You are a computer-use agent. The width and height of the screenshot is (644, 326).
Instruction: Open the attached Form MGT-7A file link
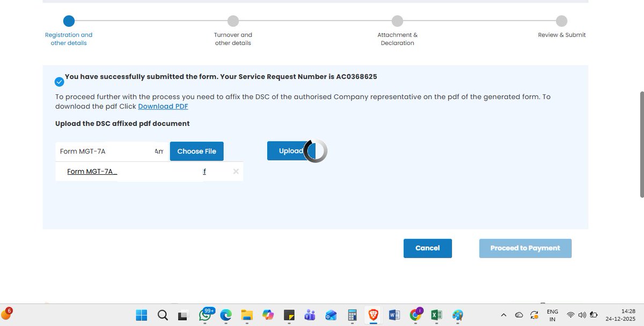pyautogui.click(x=136, y=172)
